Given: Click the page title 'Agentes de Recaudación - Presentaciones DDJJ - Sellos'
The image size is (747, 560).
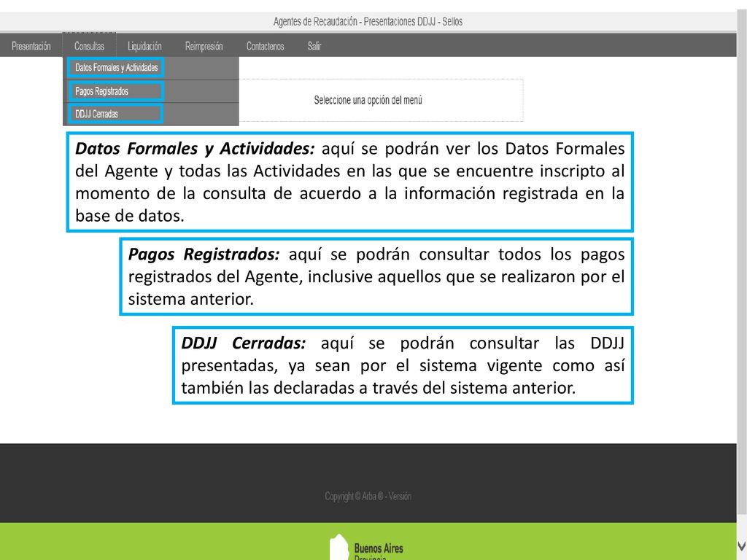Looking at the screenshot, I should click(x=368, y=21).
